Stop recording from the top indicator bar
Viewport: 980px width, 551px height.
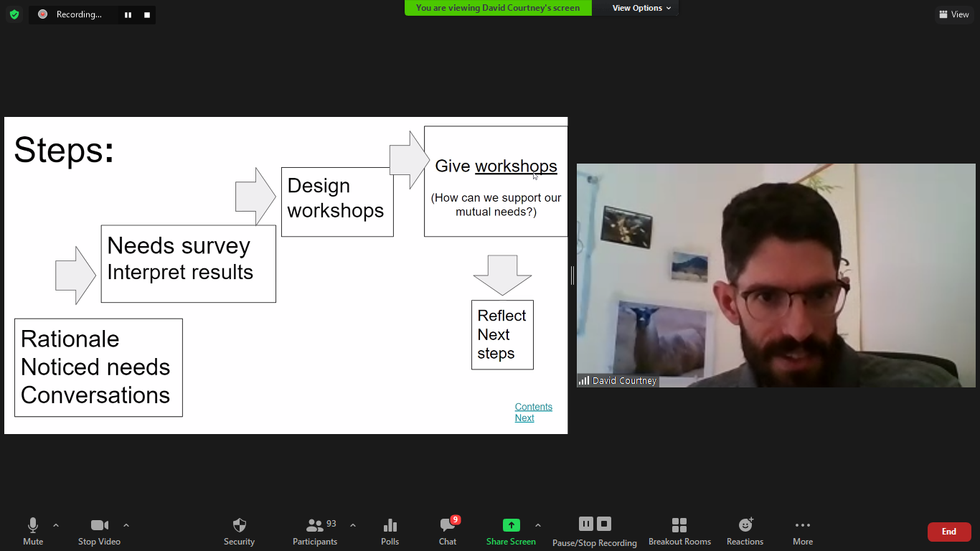pos(147,15)
